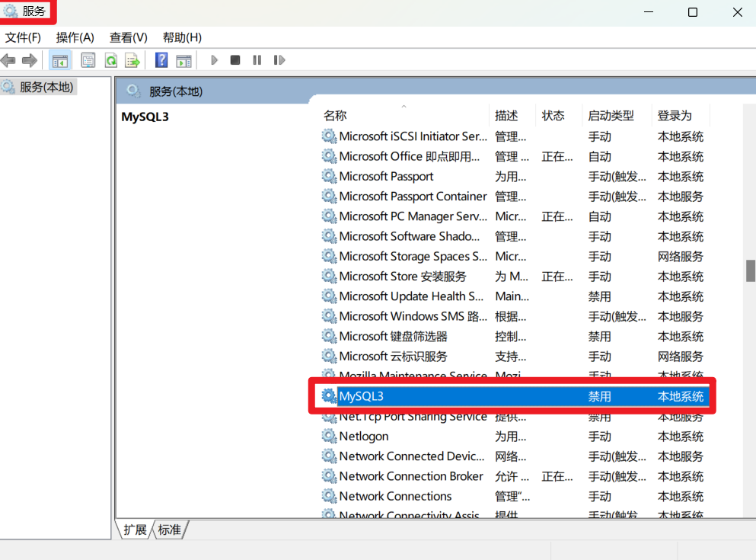
Task: Close the 服务 window
Action: click(737, 12)
